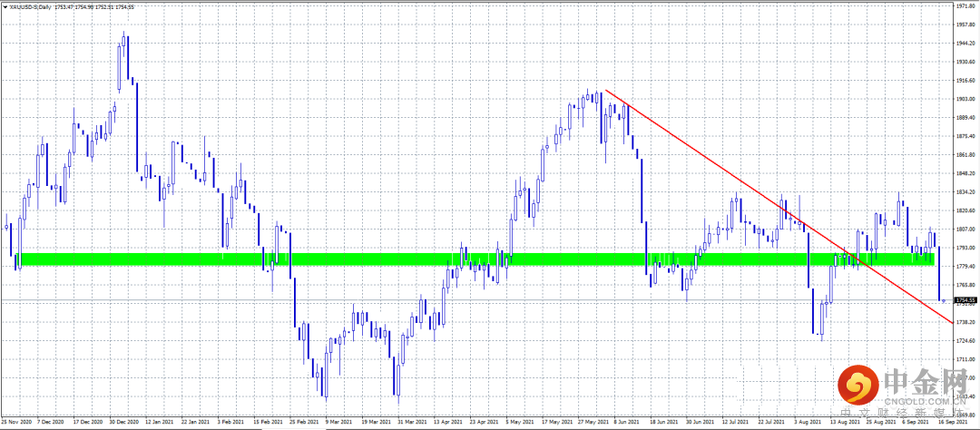Select the green horizontal support zone rectangle
The image size is (980, 430).
click(x=475, y=259)
